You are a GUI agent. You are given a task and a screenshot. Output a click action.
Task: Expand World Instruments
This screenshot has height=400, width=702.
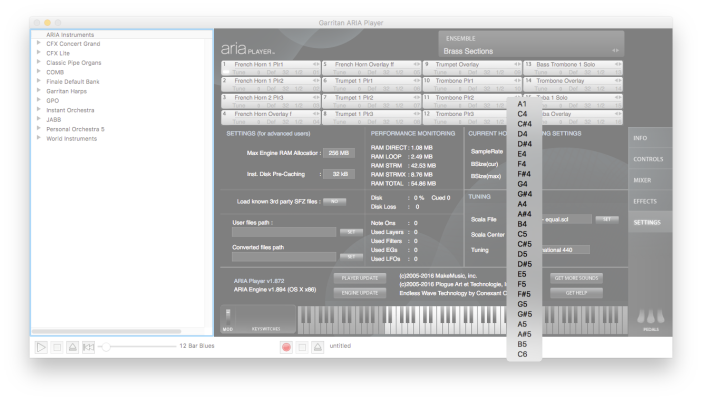click(39, 138)
